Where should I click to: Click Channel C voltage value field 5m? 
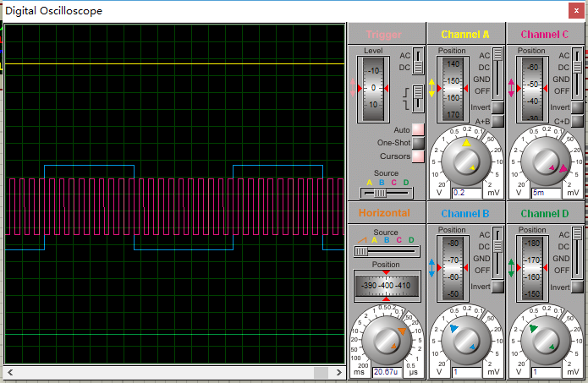pos(546,193)
